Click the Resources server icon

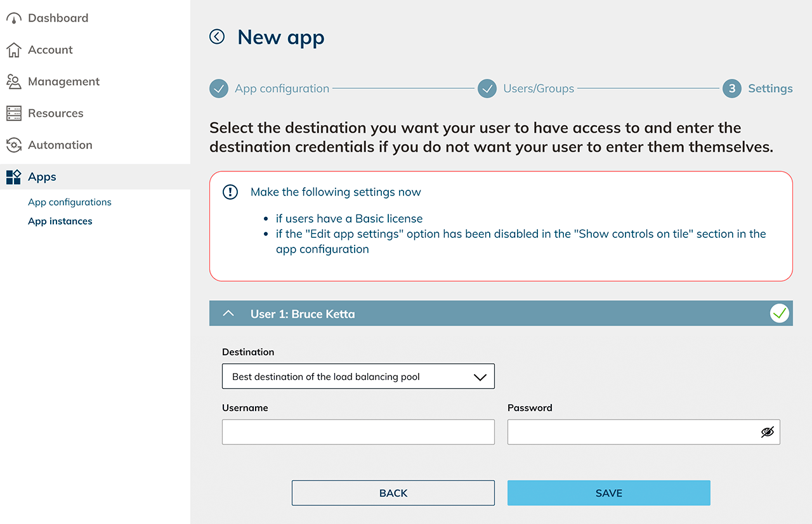coord(14,114)
